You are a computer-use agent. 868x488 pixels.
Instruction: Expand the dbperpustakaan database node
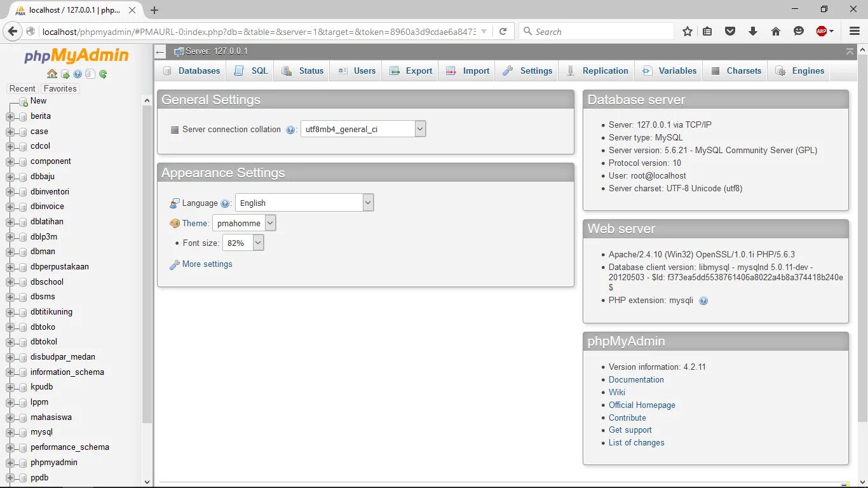click(10, 267)
